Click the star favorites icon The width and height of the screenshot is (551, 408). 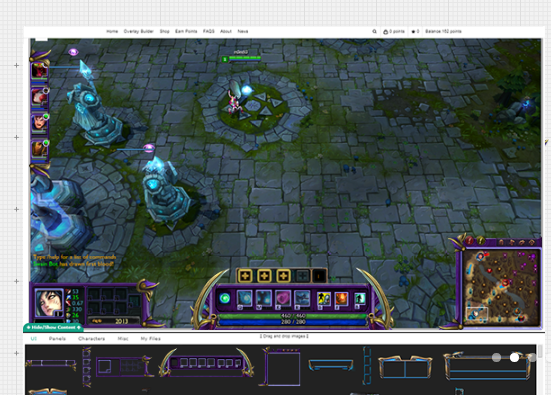click(413, 32)
